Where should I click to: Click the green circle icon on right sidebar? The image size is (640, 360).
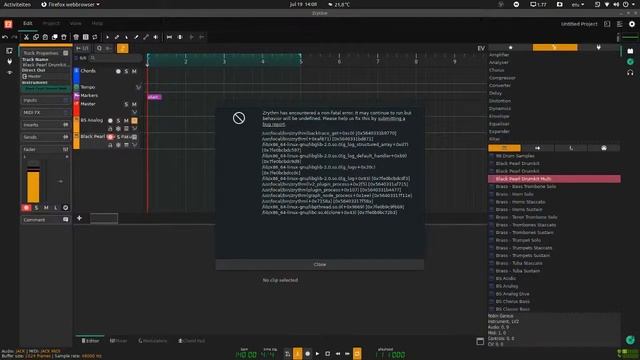pyautogui.click(x=630, y=62)
